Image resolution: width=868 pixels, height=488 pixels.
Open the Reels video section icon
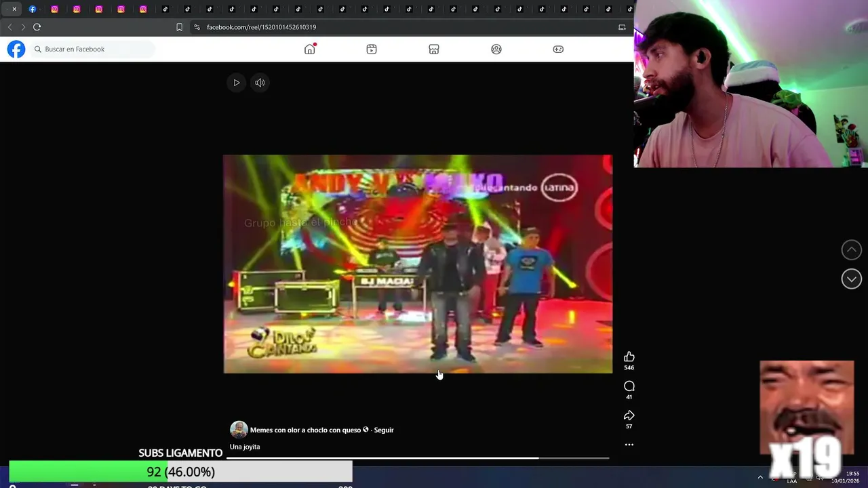(x=372, y=49)
